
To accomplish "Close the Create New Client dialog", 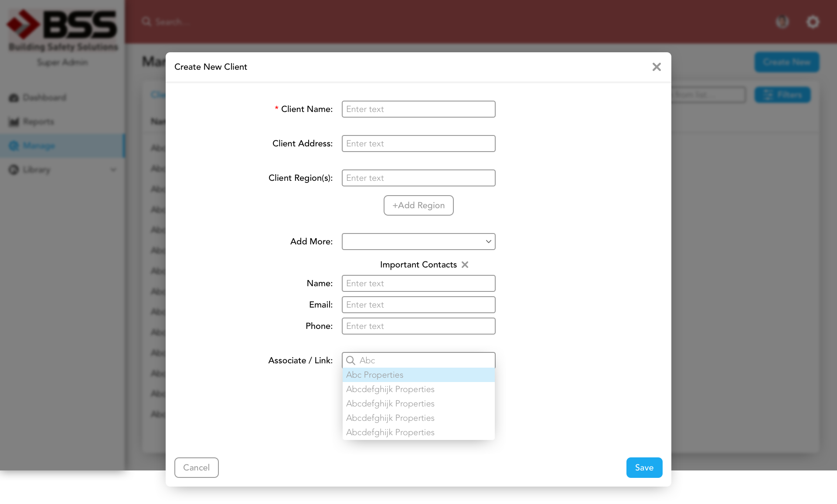I will (657, 67).
